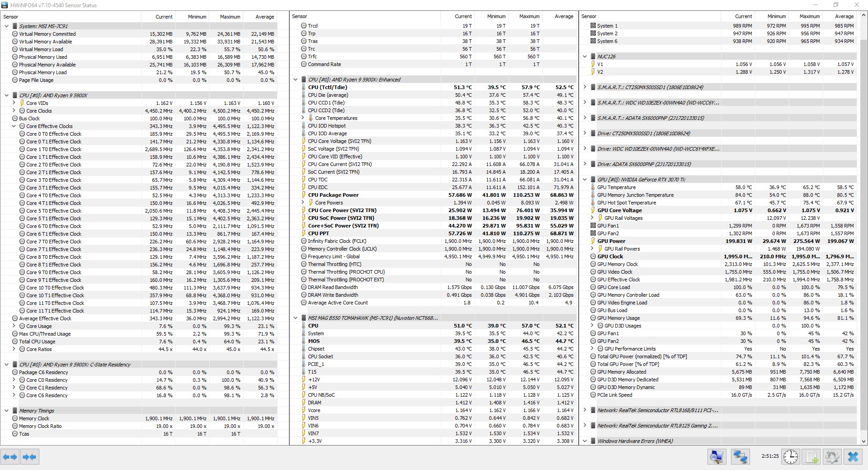Select the Thermal Throttling (HTC) row
868x470 pixels.
434,264
